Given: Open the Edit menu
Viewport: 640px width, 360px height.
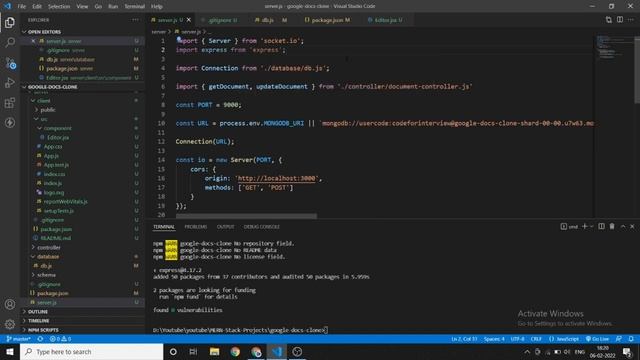Looking at the screenshot, I should click(37, 7).
